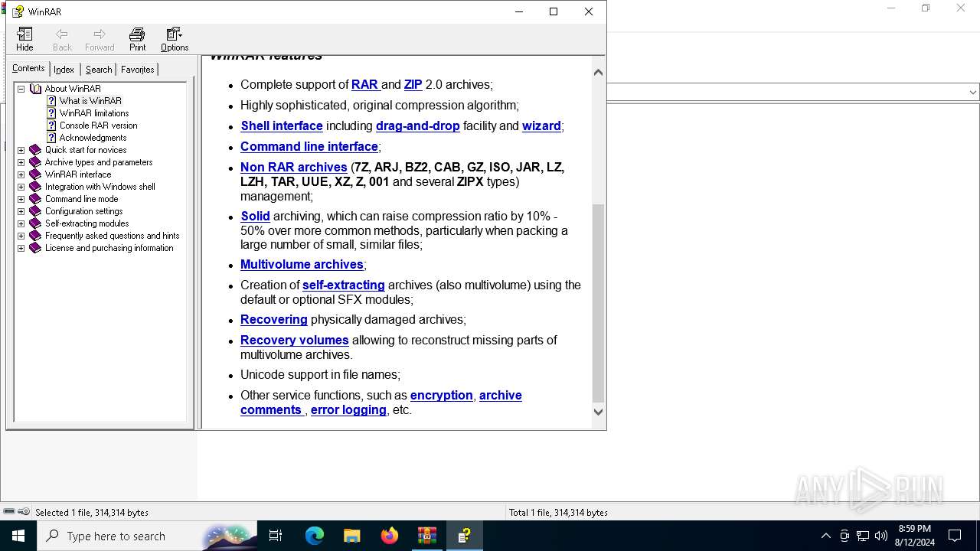
Task: Expand Archive types and parameters node
Action: pyautogui.click(x=21, y=162)
